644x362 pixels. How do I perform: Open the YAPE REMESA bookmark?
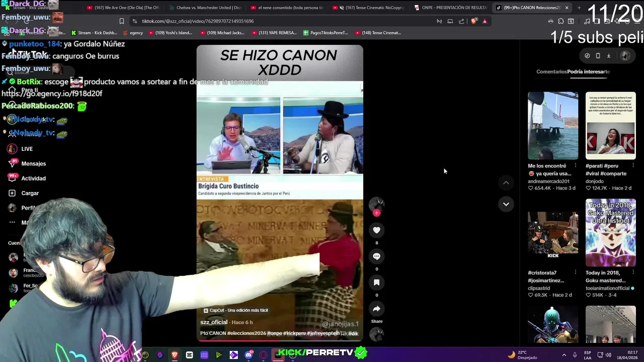[x=275, y=33]
